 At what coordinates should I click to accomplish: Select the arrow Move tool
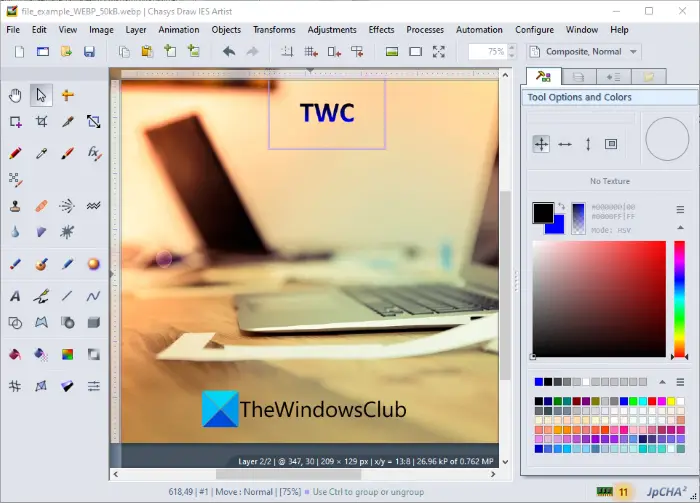(x=41, y=95)
